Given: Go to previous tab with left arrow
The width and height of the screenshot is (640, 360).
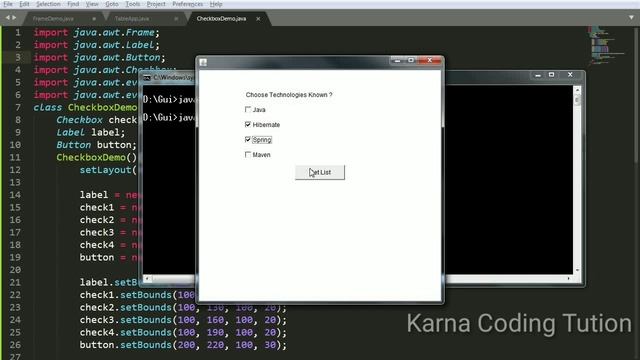Looking at the screenshot, I should coord(7,18).
